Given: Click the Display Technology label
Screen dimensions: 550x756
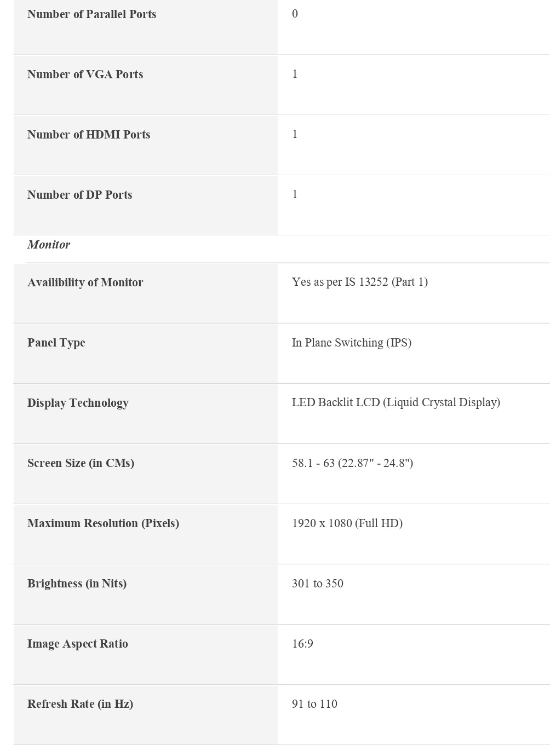Looking at the screenshot, I should (78, 403).
